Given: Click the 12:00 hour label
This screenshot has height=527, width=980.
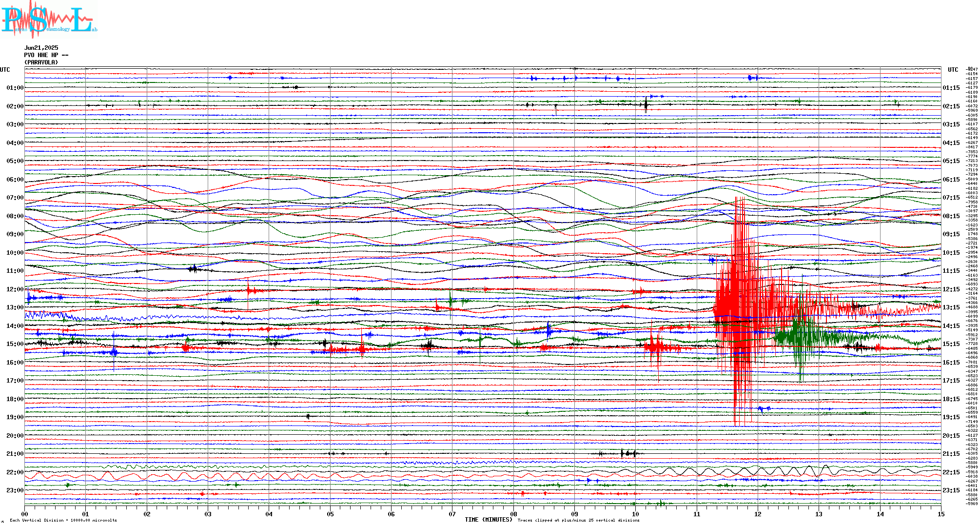Looking at the screenshot, I should (x=15, y=289).
